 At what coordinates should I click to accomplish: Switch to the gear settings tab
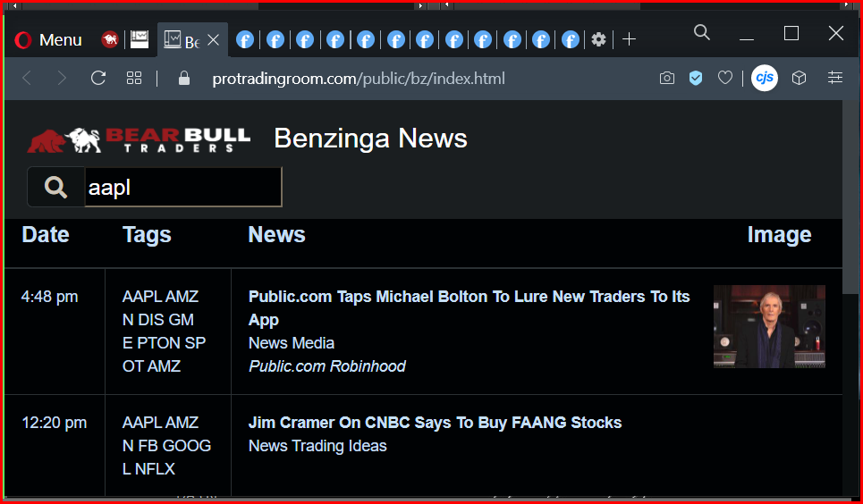point(599,39)
